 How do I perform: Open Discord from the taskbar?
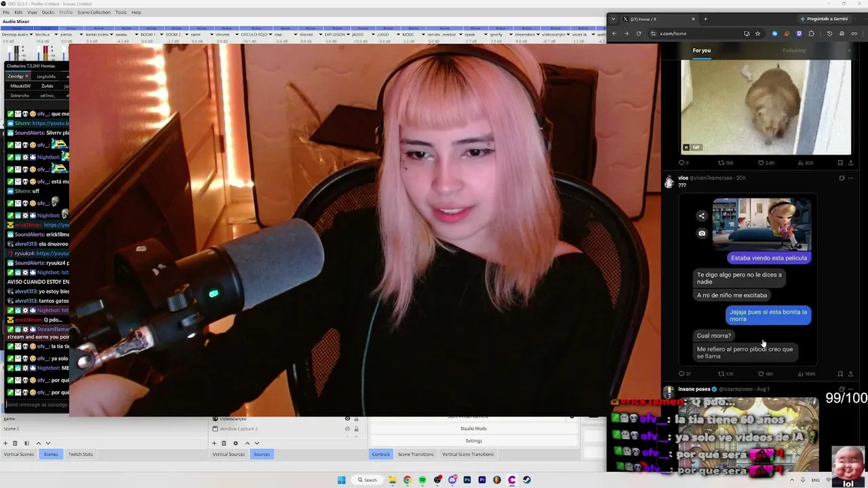pyautogui.click(x=452, y=480)
